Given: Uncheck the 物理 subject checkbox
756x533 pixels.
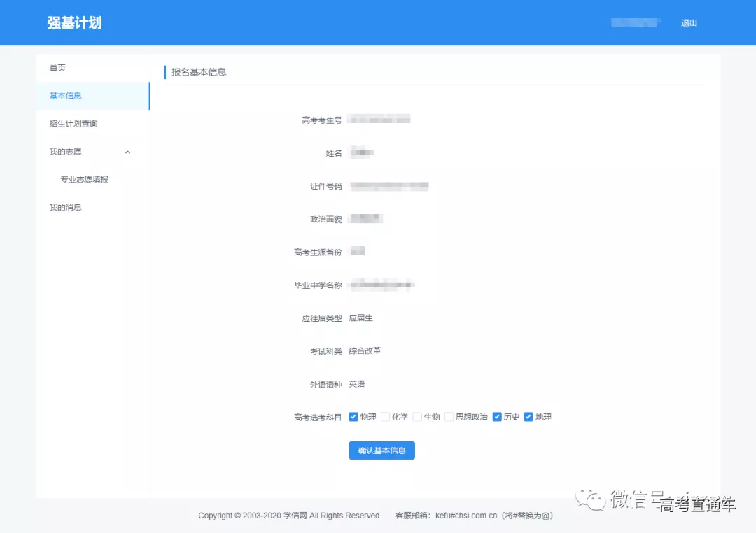Looking at the screenshot, I should (x=353, y=417).
